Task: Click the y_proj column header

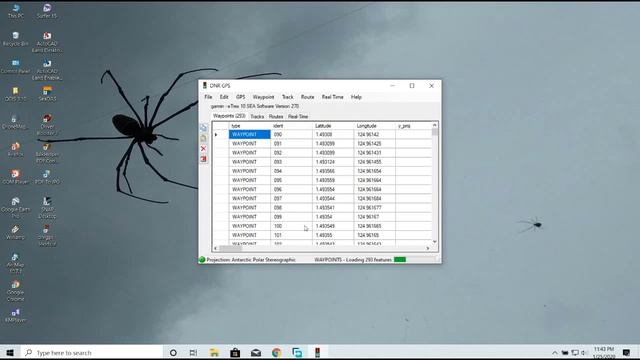Action: (413, 126)
